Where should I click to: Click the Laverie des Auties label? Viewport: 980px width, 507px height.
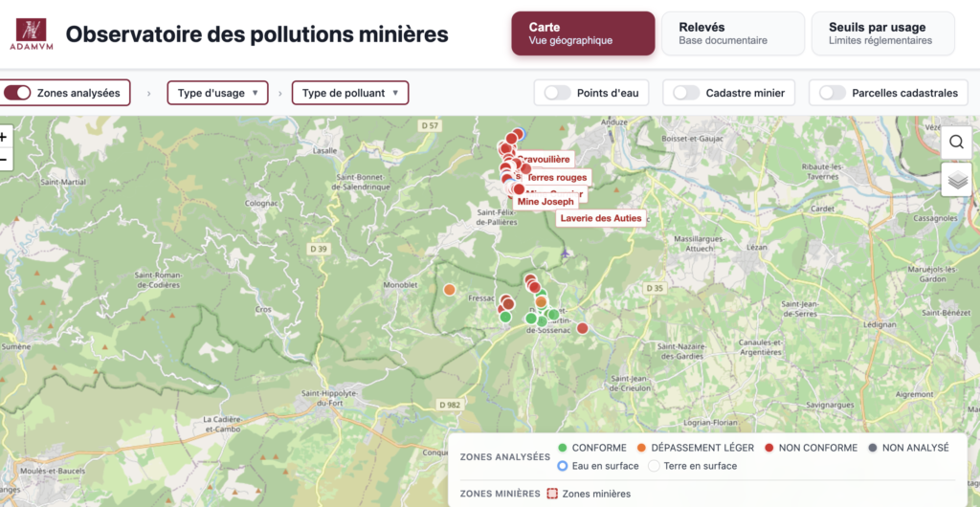[x=601, y=218]
